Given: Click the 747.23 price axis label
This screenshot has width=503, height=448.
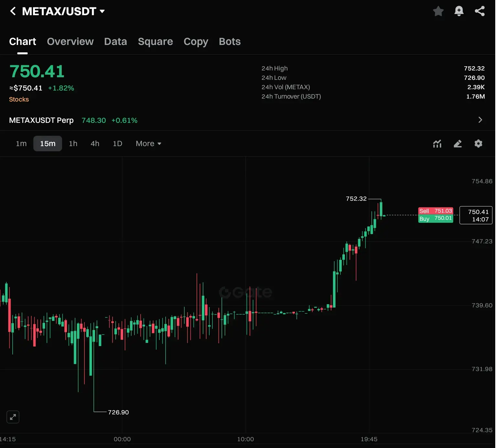Looking at the screenshot, I should tap(482, 241).
